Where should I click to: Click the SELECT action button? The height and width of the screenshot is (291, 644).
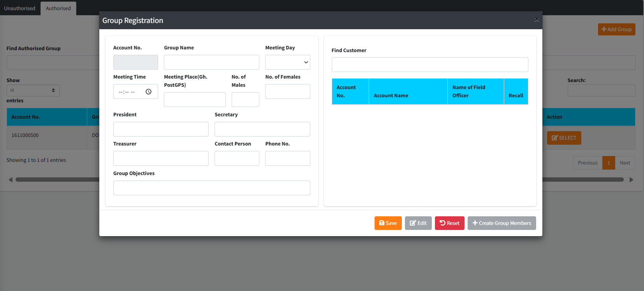click(564, 138)
